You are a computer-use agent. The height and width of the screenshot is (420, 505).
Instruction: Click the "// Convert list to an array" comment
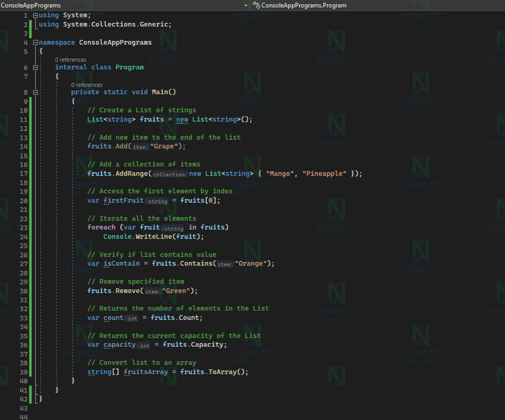click(142, 363)
